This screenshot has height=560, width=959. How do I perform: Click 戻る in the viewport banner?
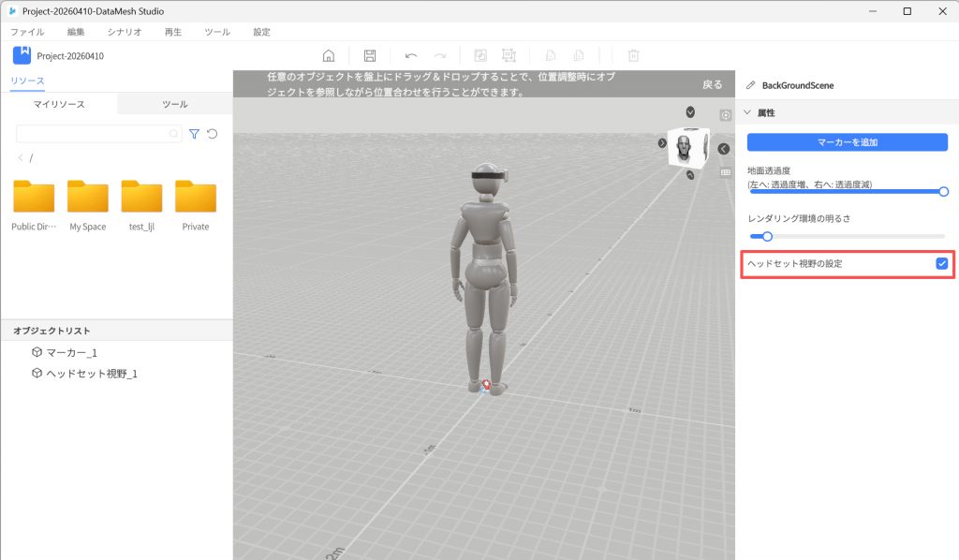point(712,84)
